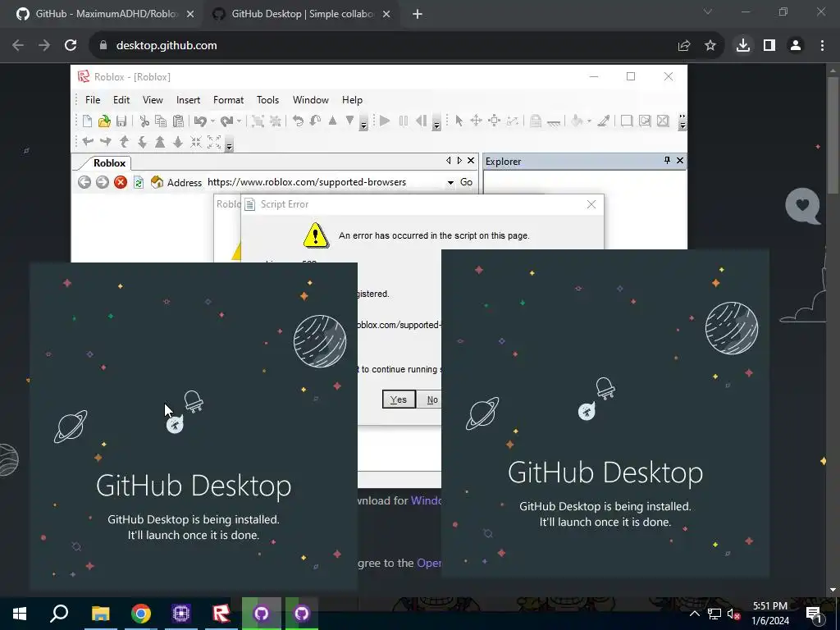Image resolution: width=840 pixels, height=630 pixels.
Task: Reload the desktop.github.com page
Action: pyautogui.click(x=71, y=46)
